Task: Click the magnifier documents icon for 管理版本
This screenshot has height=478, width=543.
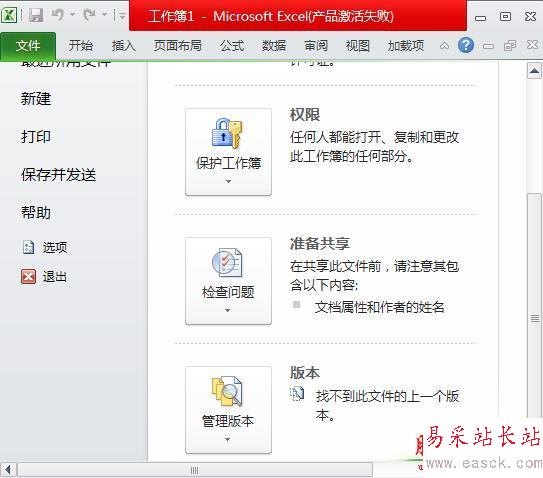Action: point(227,391)
